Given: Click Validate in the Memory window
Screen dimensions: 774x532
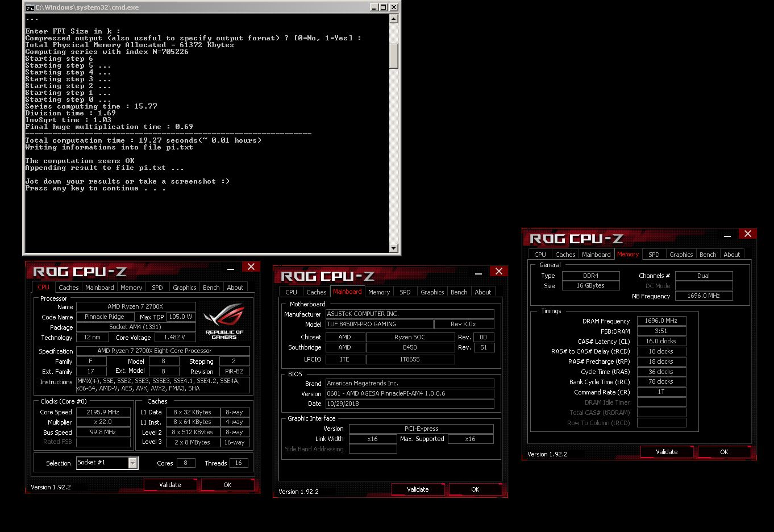Looking at the screenshot, I should (x=667, y=452).
